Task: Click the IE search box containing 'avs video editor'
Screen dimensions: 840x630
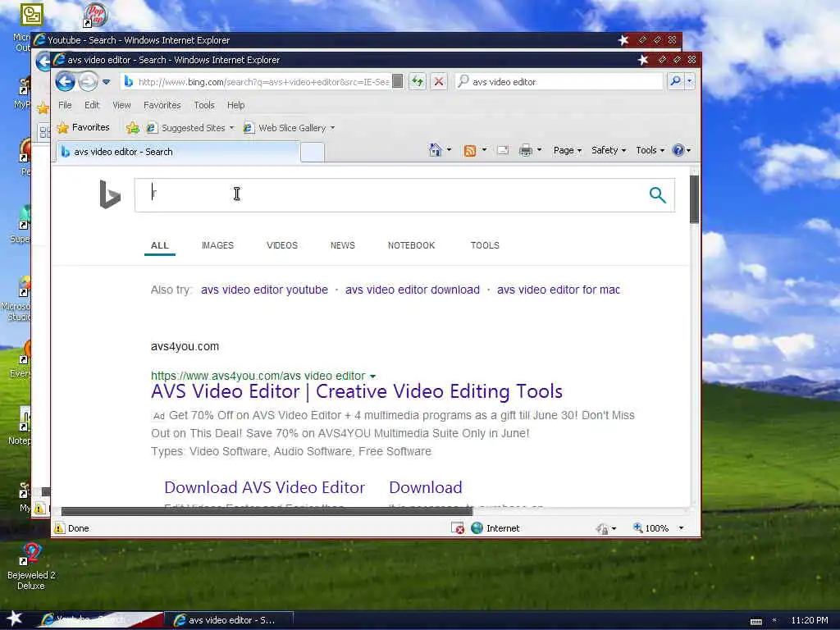Action: (558, 81)
